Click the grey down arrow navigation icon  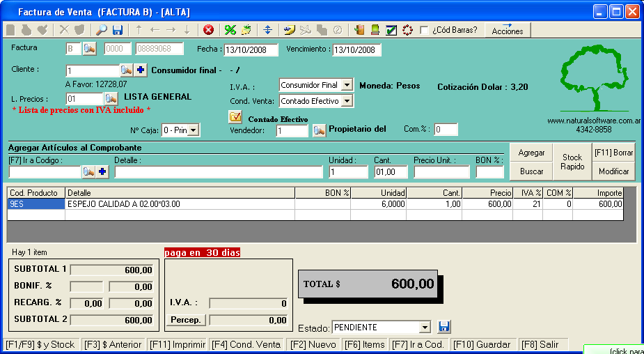tap(187, 30)
